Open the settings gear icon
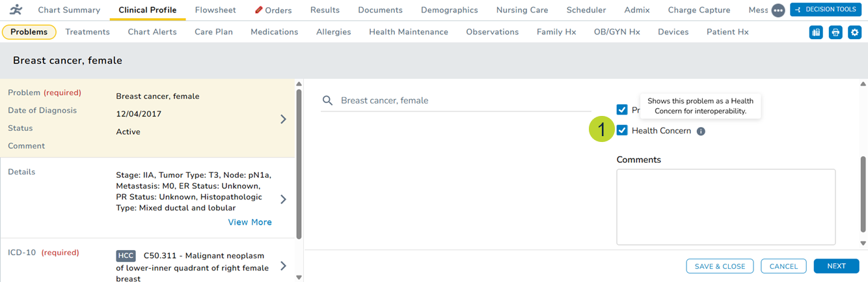 [854, 33]
